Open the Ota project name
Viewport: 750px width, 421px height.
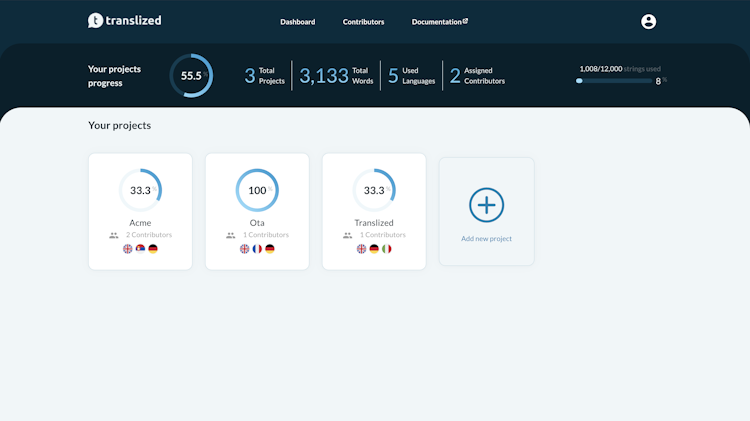[x=257, y=223]
